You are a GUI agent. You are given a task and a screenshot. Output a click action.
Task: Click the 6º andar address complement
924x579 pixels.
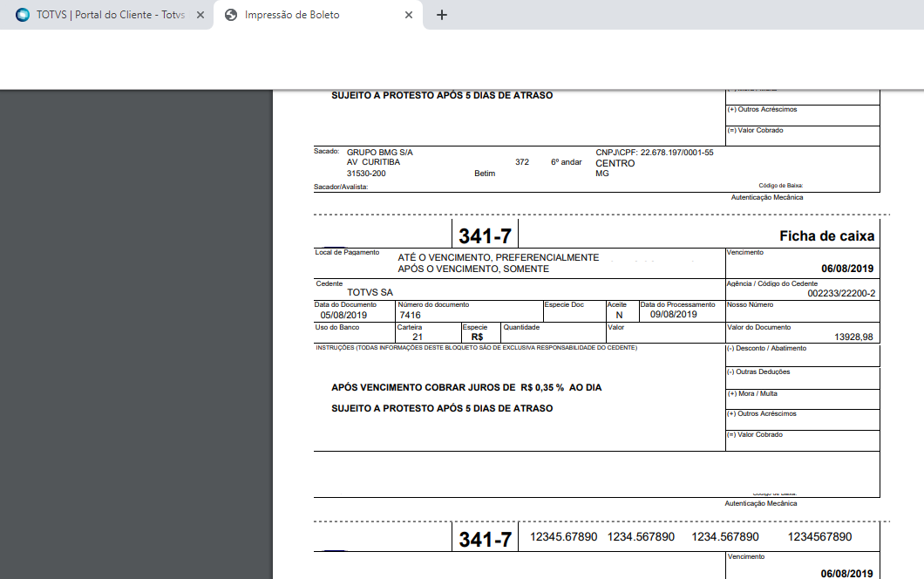567,162
